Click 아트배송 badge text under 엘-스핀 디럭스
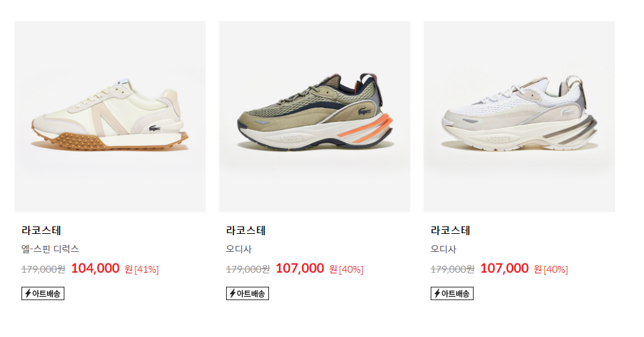 46,293
